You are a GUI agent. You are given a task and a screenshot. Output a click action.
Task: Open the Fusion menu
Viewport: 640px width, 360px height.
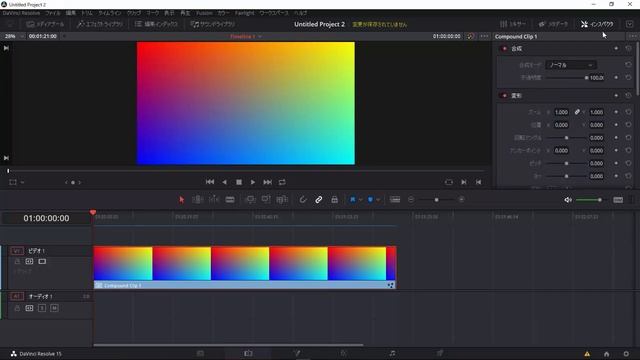pos(204,13)
